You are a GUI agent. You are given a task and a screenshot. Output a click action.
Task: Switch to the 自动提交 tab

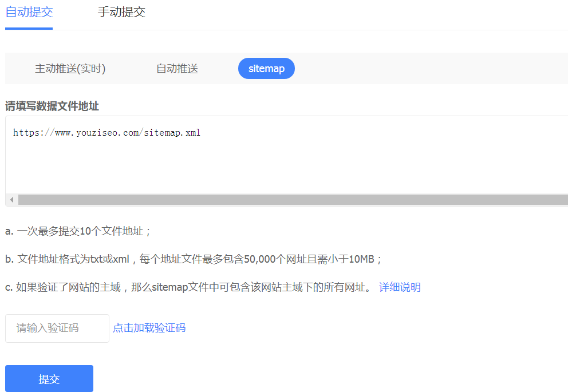tap(29, 13)
